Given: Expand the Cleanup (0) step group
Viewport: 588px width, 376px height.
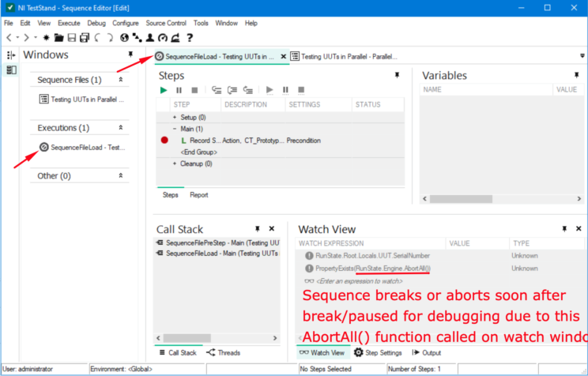Looking at the screenshot, I should [175, 164].
